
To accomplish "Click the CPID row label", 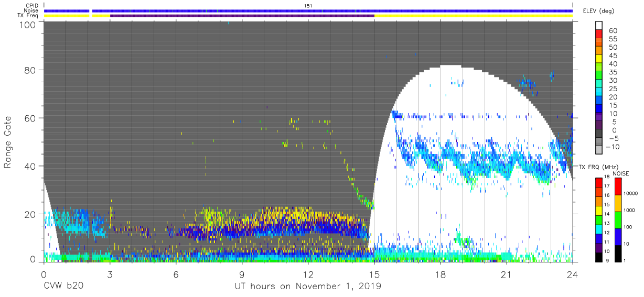I will [x=33, y=6].
